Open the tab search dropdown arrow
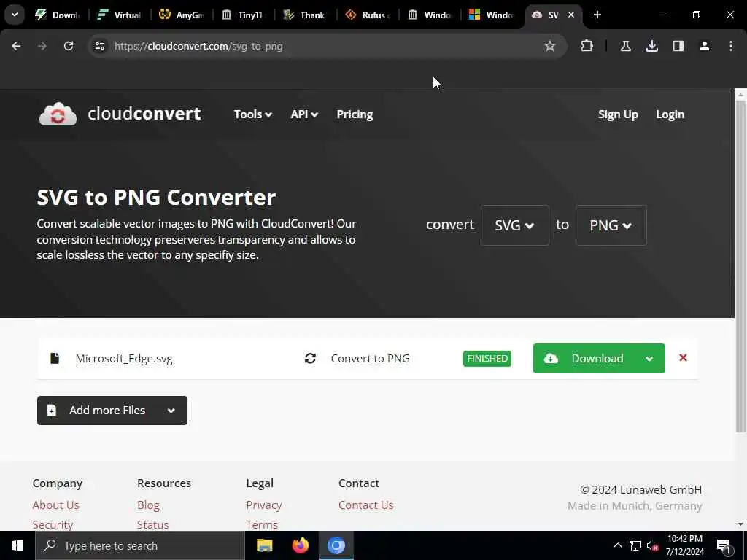 pyautogui.click(x=15, y=15)
